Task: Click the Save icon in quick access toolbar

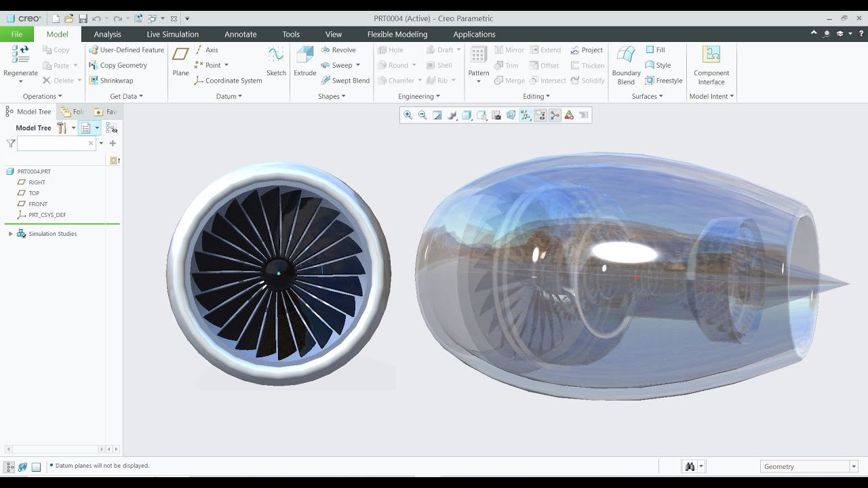Action: click(x=83, y=18)
